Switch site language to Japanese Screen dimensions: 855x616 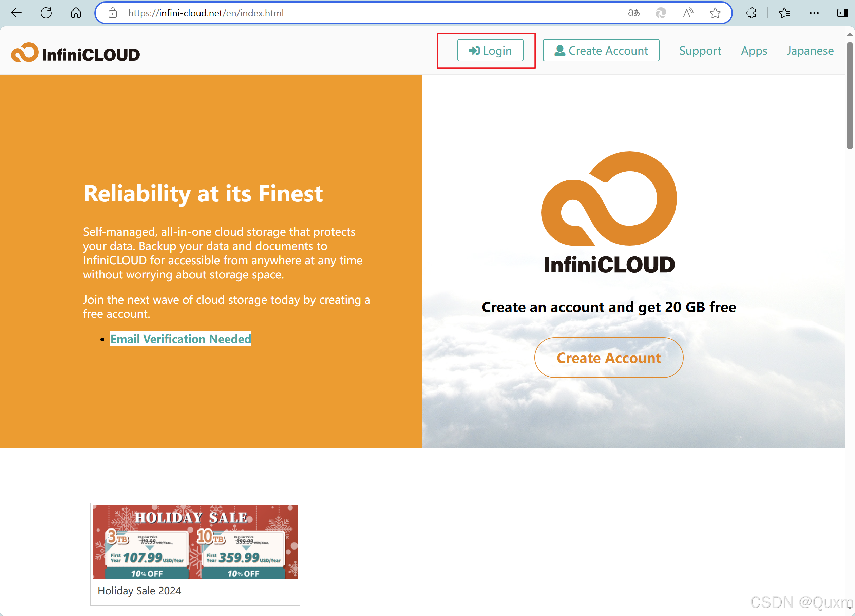[810, 51]
